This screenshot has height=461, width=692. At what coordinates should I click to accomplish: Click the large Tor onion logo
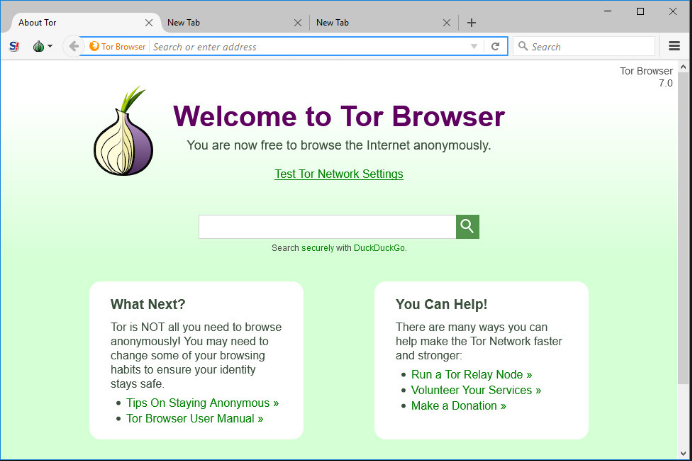point(124,131)
